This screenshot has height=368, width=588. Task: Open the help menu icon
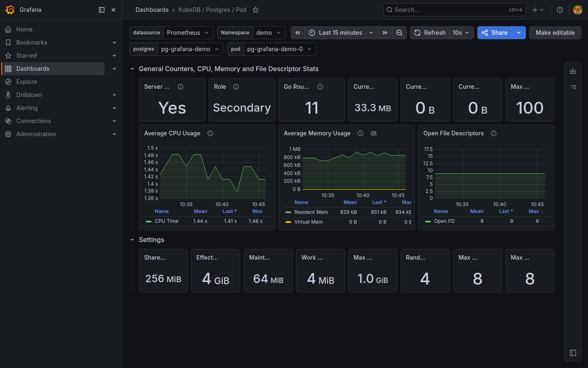560,10
